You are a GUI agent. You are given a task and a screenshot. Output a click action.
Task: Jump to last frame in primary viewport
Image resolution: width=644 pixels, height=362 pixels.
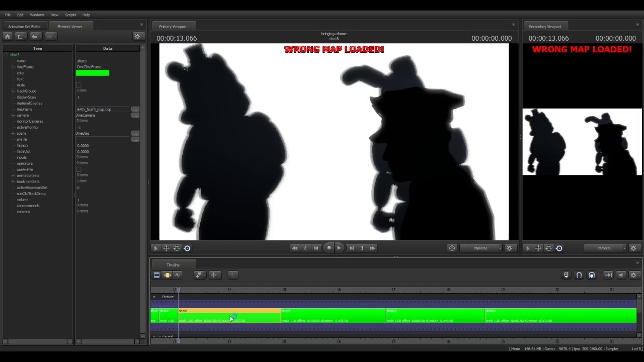click(x=372, y=248)
